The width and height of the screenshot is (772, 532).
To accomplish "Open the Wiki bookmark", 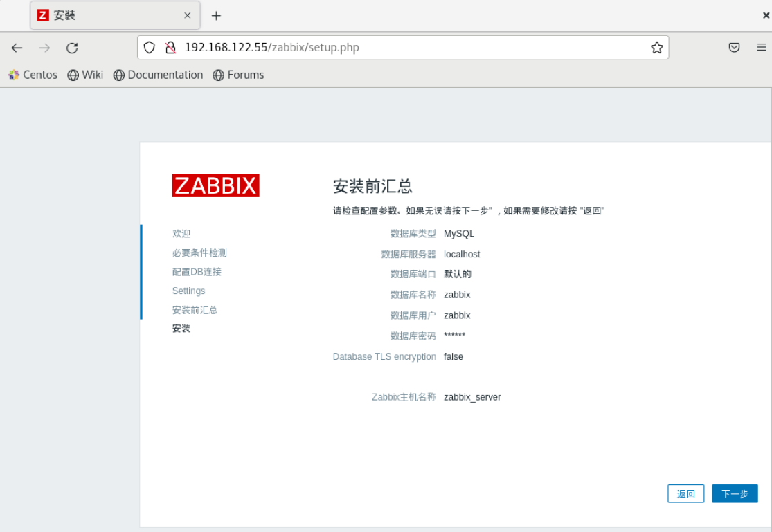I will [85, 75].
